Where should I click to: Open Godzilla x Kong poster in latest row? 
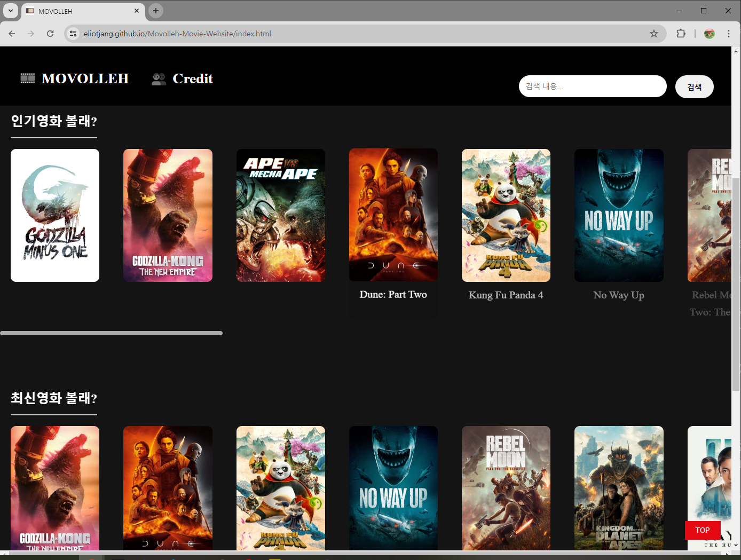coord(55,488)
